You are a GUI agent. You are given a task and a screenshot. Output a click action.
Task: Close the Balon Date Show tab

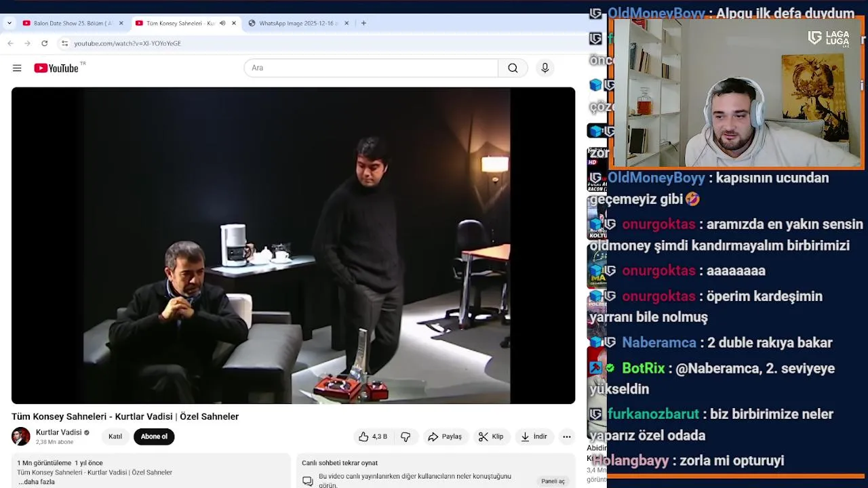tap(121, 23)
